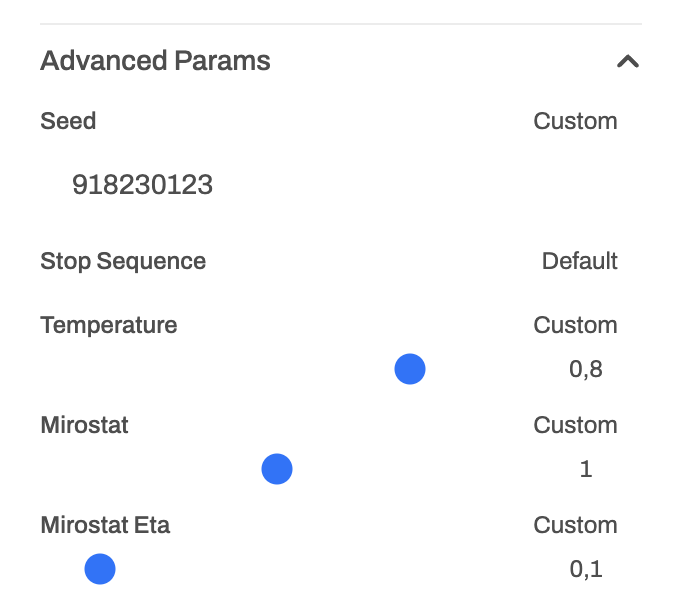
Task: Toggle the Mirostat Eta Custom setting
Action: [575, 526]
